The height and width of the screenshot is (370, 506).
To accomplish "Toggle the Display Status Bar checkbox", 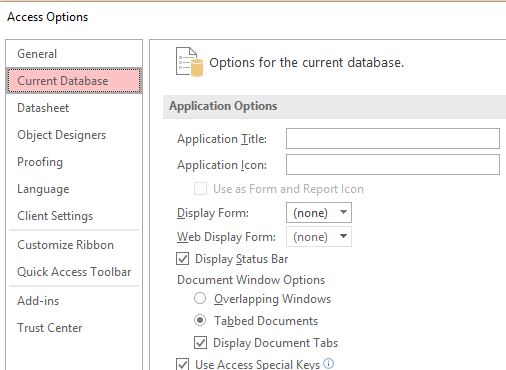I will (182, 259).
